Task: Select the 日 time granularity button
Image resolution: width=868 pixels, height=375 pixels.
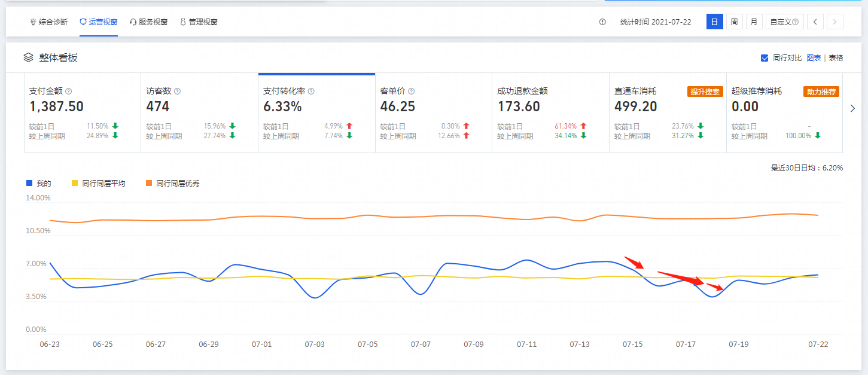Action: click(x=714, y=22)
